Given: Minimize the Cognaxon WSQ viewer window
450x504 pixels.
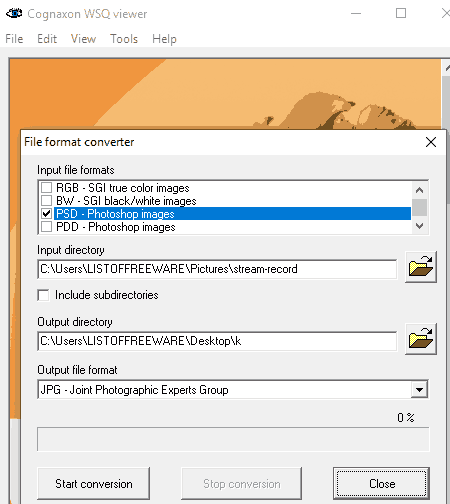Looking at the screenshot, I should tap(356, 13).
